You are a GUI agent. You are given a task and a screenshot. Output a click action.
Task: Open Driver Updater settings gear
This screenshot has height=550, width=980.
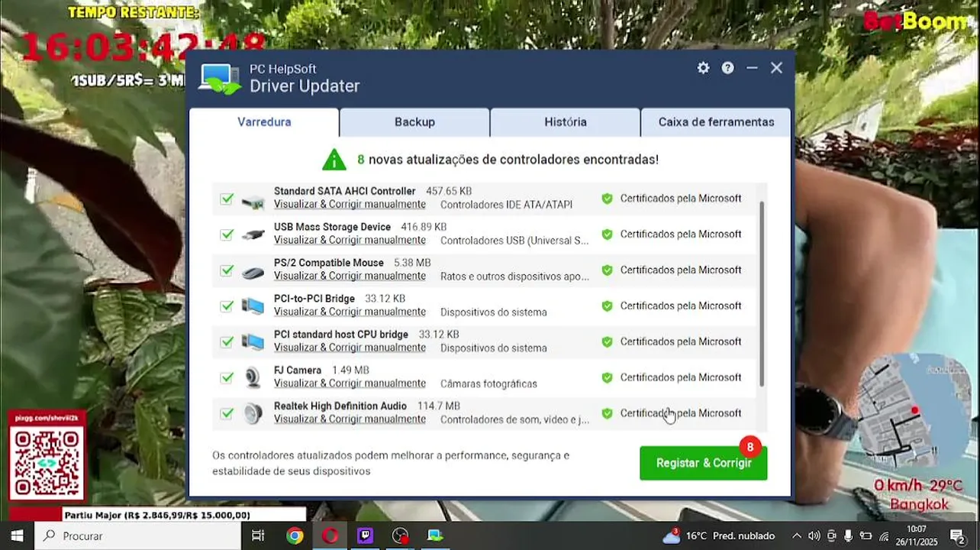(x=703, y=68)
